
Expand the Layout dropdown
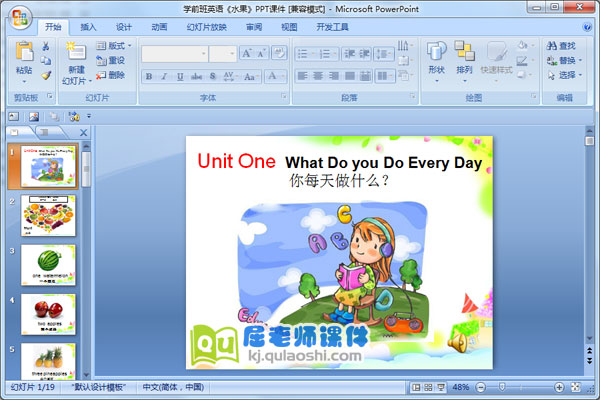[114, 46]
